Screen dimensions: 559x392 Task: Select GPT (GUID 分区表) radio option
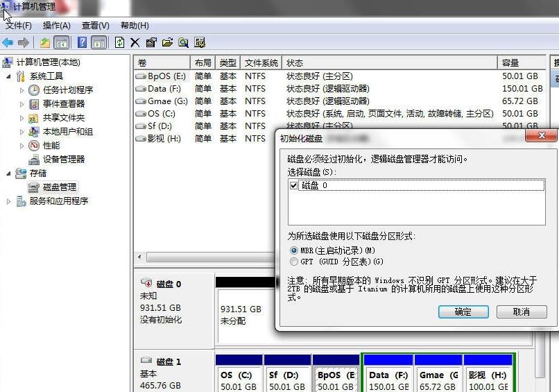[x=294, y=262]
